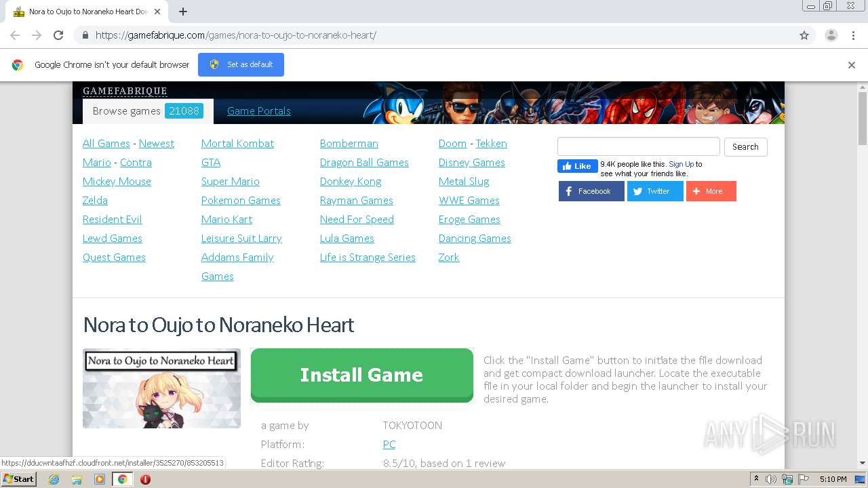
Task: Select the Browse games tab
Action: tap(148, 111)
